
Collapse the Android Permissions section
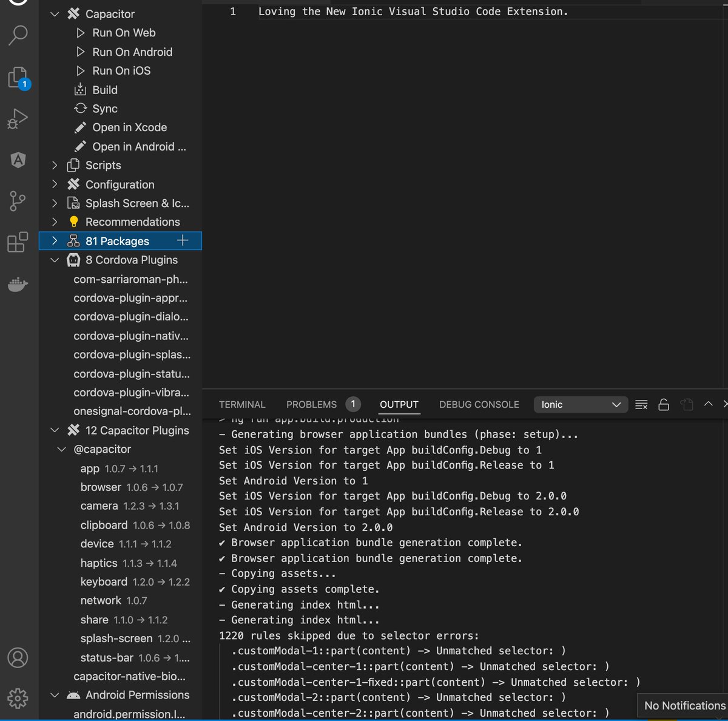(55, 695)
